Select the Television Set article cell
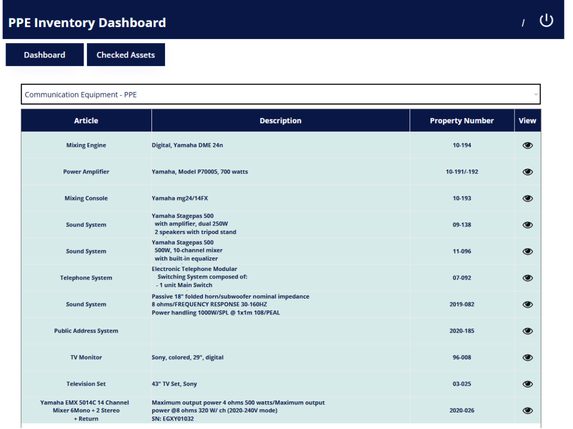Image resolution: width=573 pixels, height=429 pixels. point(86,384)
